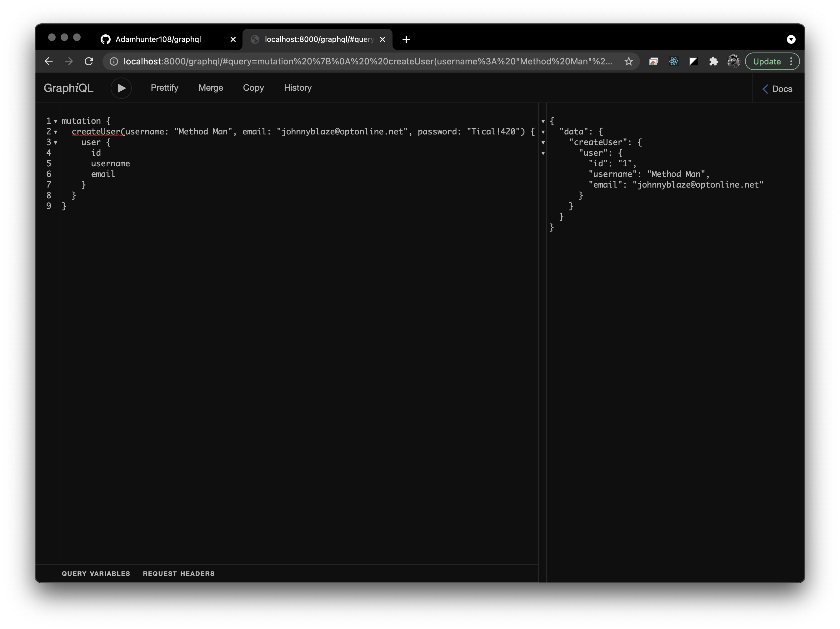This screenshot has width=840, height=629.
Task: Click the localhost URL address bar
Action: (367, 61)
